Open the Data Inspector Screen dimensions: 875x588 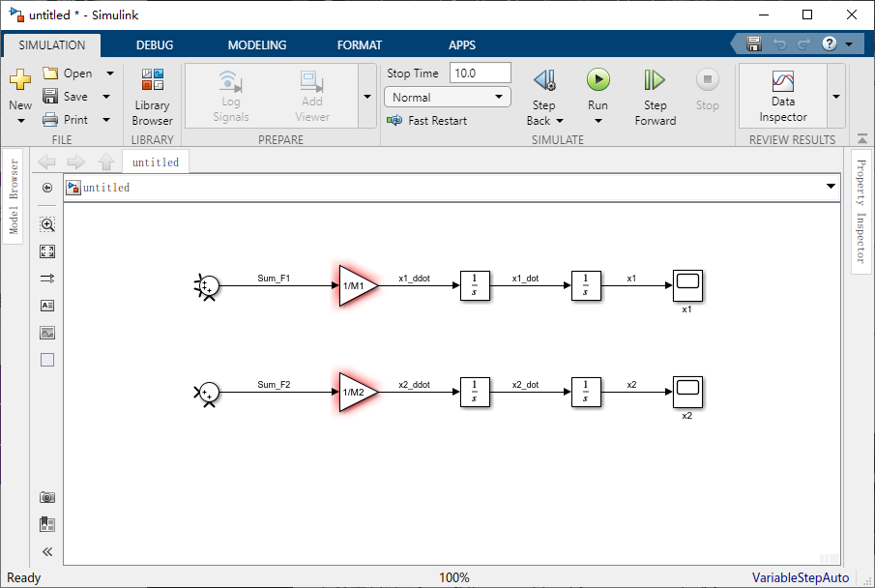783,96
